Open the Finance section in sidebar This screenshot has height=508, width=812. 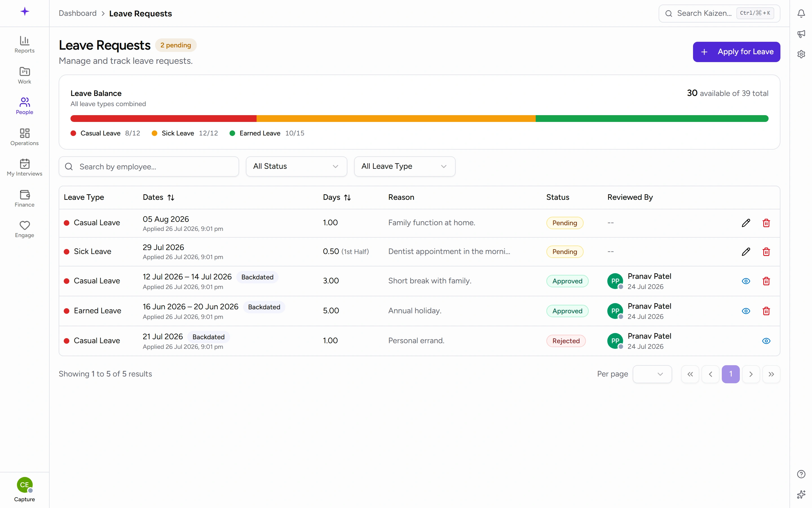tap(25, 199)
